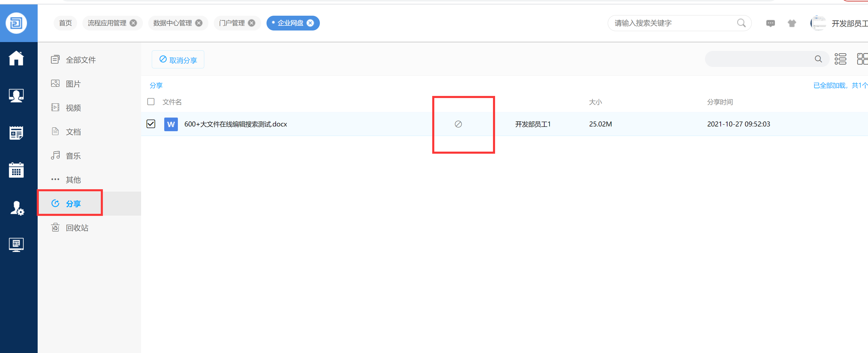Open the 回收站 sidebar item
This screenshot has height=353, width=868.
tap(76, 228)
